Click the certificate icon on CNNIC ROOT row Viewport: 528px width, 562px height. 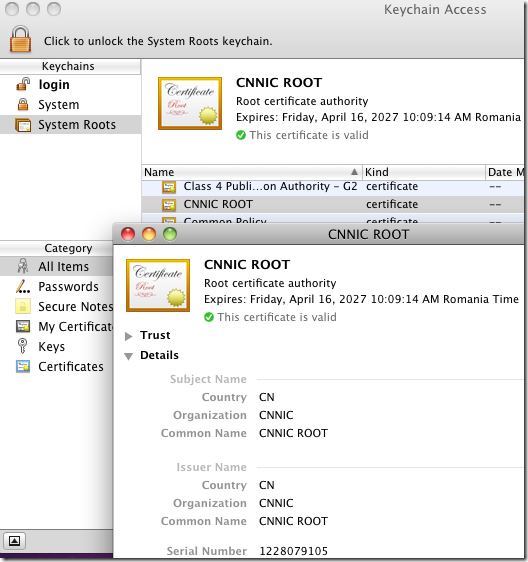168,205
